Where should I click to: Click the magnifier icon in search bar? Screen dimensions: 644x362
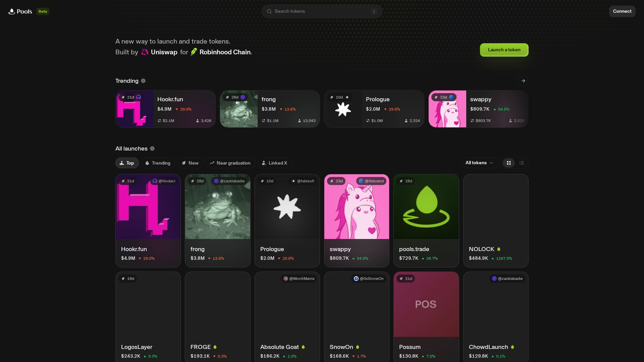click(269, 11)
